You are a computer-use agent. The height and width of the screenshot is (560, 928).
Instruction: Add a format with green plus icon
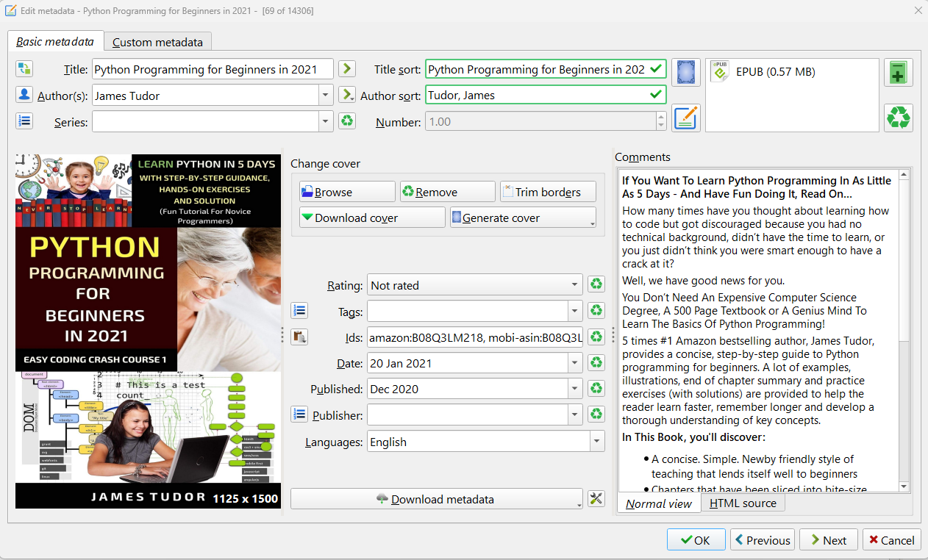click(899, 73)
